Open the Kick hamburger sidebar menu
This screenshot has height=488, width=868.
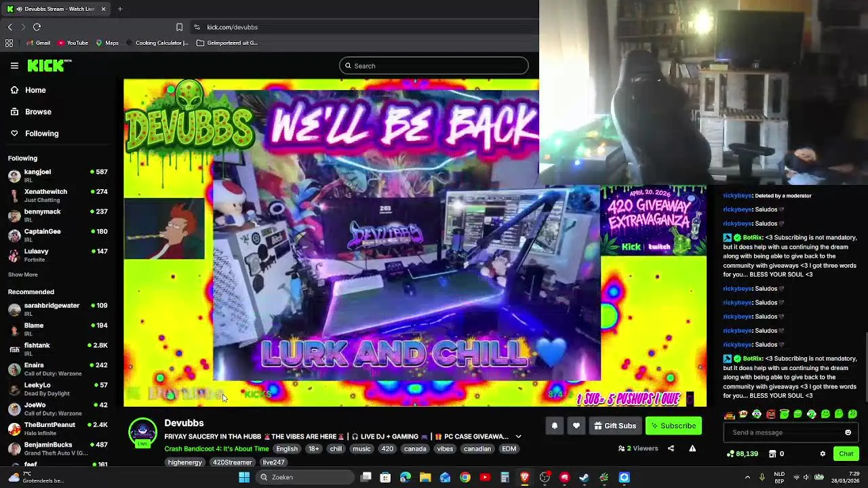(14, 66)
